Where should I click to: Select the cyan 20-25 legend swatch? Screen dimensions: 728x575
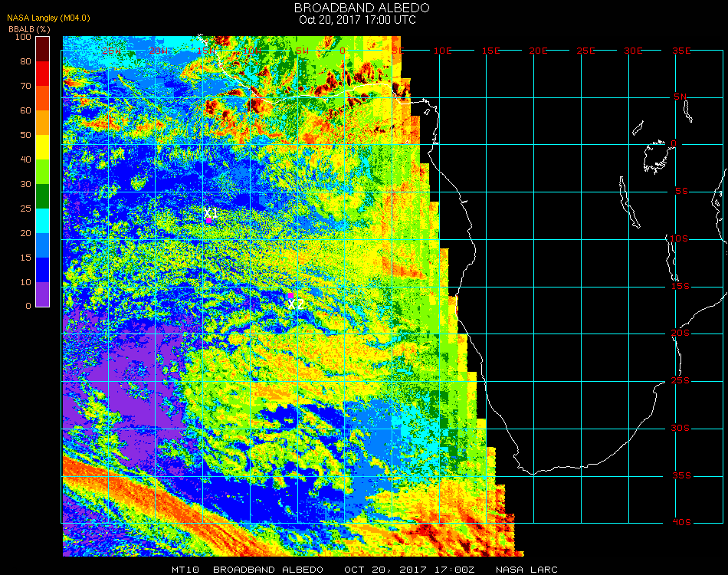42,221
